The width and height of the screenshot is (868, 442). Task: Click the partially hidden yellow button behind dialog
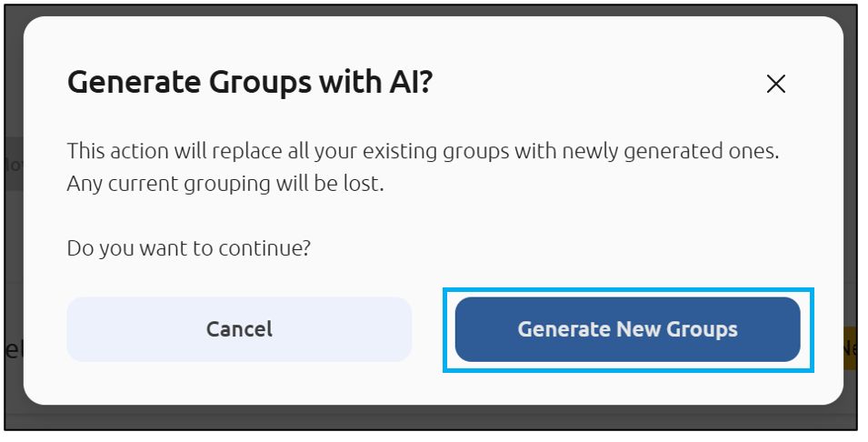[x=850, y=348]
